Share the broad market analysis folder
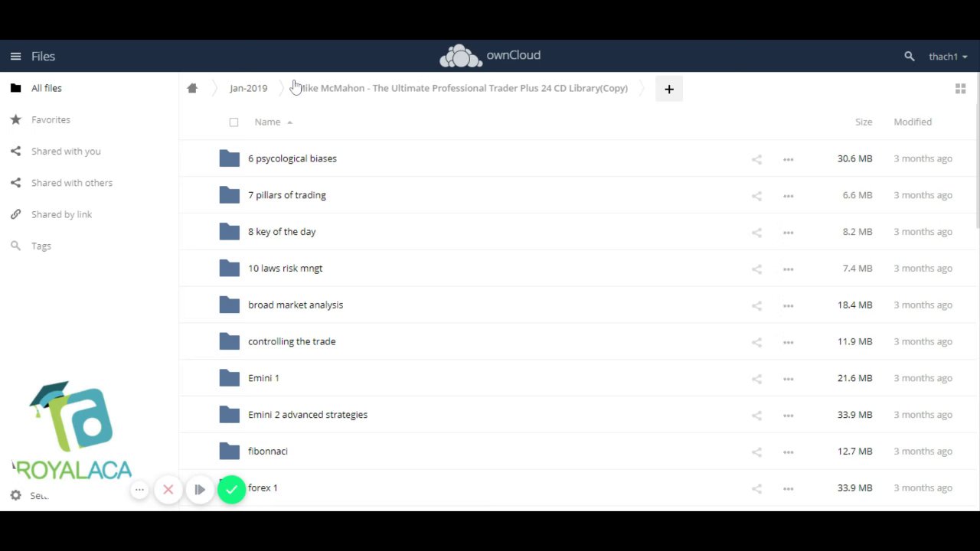 click(x=756, y=305)
